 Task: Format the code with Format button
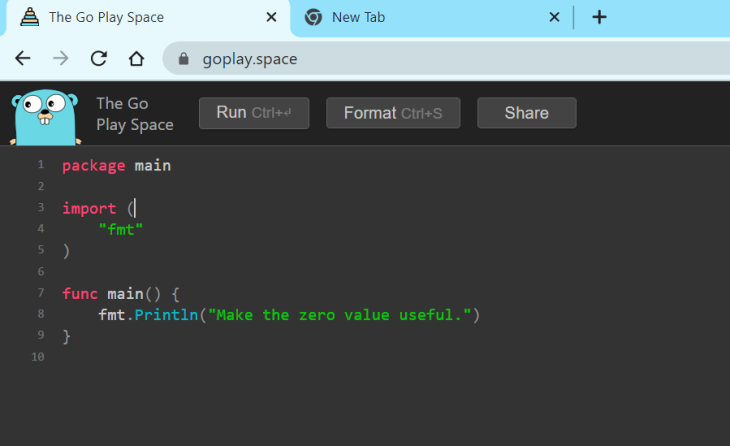pos(393,113)
